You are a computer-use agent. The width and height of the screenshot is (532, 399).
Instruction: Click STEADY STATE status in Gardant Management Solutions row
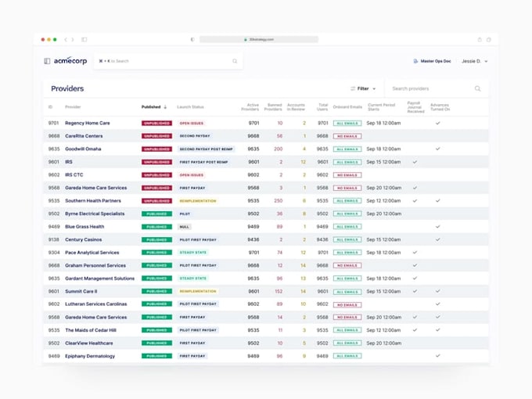192,279
